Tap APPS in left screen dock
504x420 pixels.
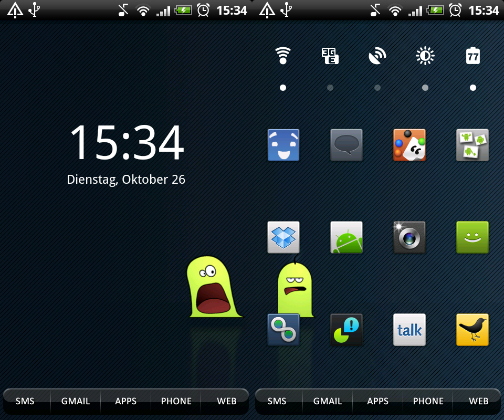pyautogui.click(x=125, y=401)
